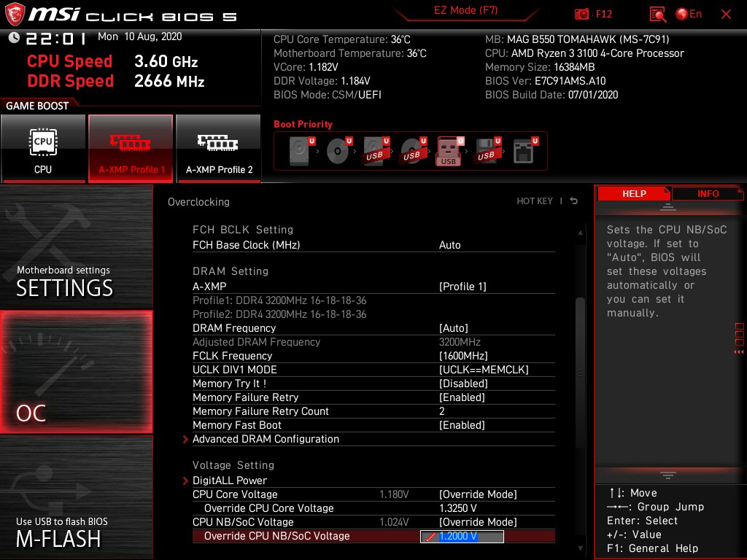Image resolution: width=747 pixels, height=560 pixels.
Task: Click the settings list scrollbar thumb
Action: click(580, 373)
